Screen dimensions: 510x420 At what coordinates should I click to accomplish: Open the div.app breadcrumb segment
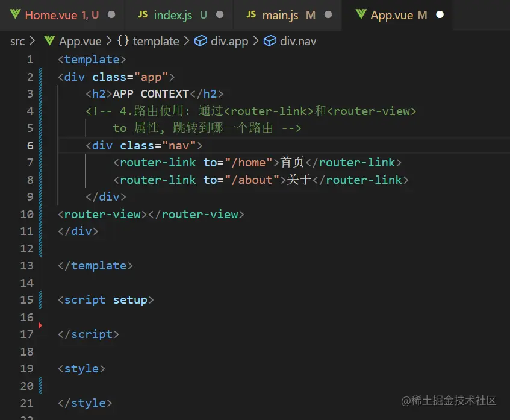pos(229,42)
